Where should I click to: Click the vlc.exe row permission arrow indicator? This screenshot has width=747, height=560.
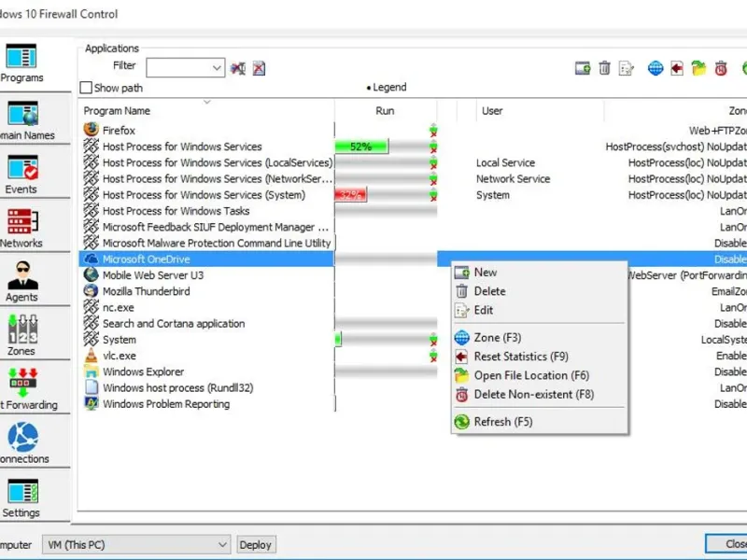pyautogui.click(x=433, y=356)
